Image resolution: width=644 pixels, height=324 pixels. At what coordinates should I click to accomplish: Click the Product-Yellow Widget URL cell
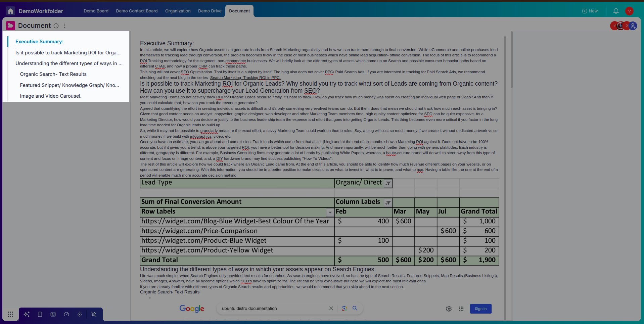237,250
